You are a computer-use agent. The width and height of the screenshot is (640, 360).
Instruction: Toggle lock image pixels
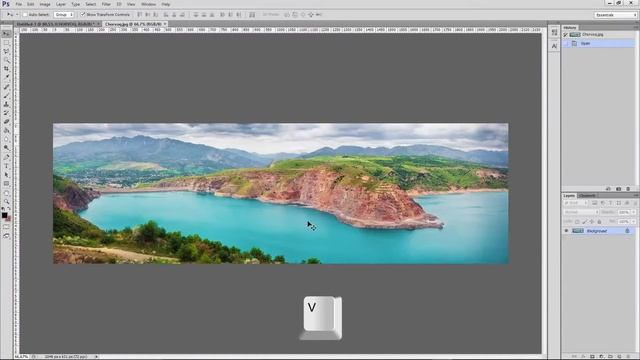(x=584, y=222)
